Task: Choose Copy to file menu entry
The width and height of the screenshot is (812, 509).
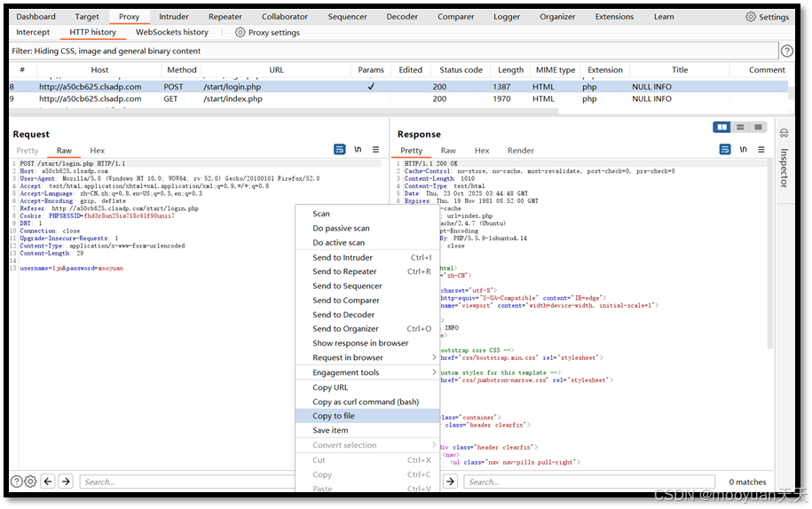Action: tap(367, 416)
